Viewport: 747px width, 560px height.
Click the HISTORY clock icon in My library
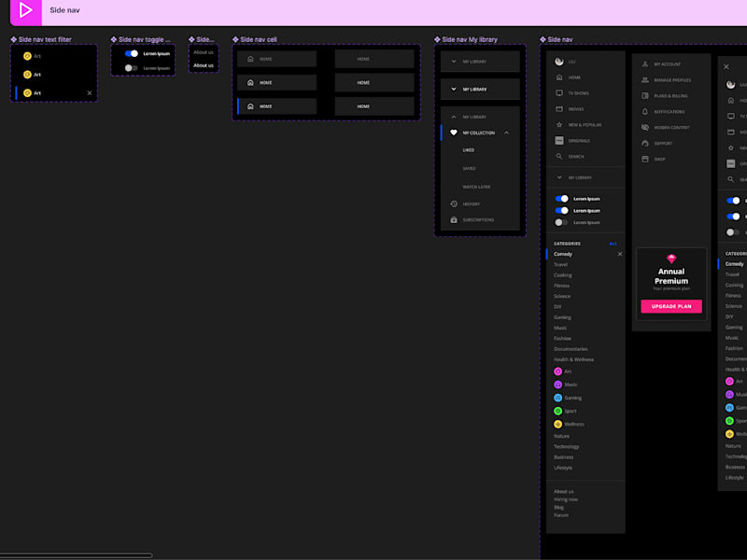(454, 203)
